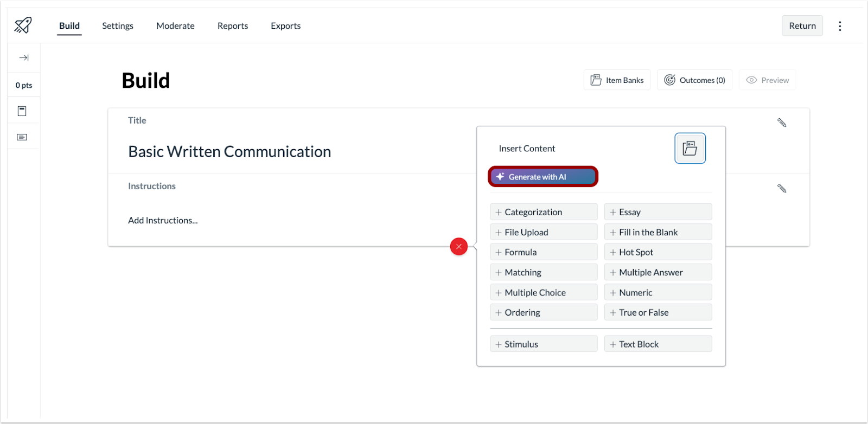Viewport: 868px width, 424px height.
Task: Edit instructions with pencil icon
Action: [782, 188]
